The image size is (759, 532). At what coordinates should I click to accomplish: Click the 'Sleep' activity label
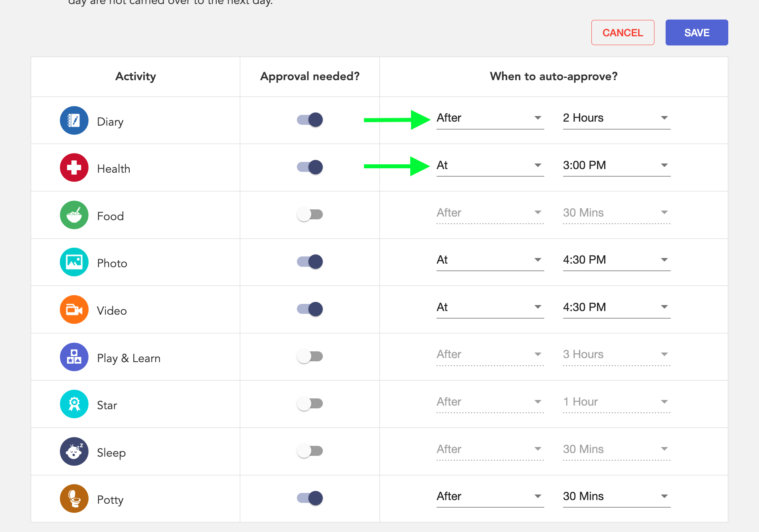tap(111, 453)
